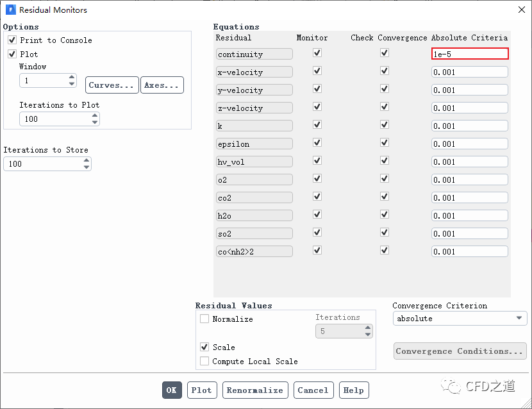Viewport: 532px width, 409px height.
Task: Uncheck Check Convergence for epsilon
Action: (x=384, y=143)
